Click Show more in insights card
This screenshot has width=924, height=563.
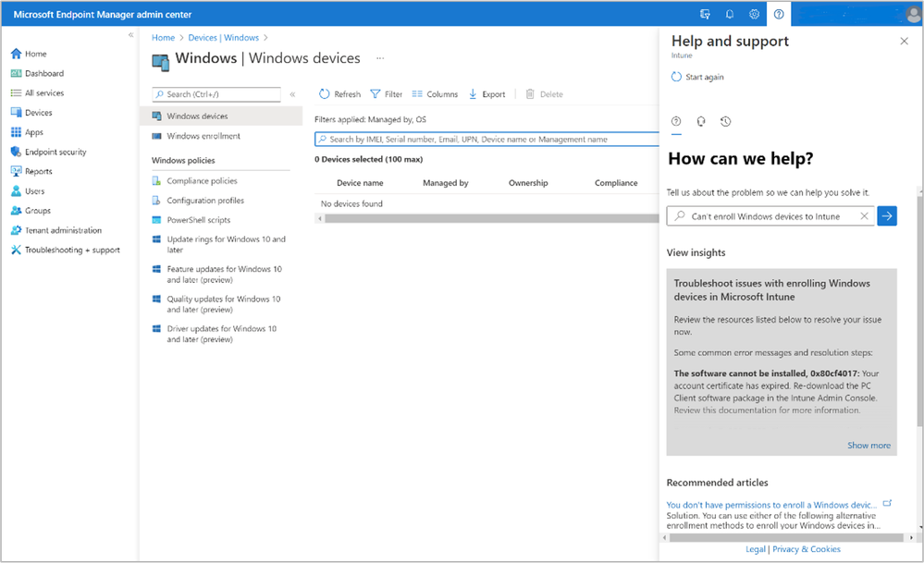[x=869, y=446]
